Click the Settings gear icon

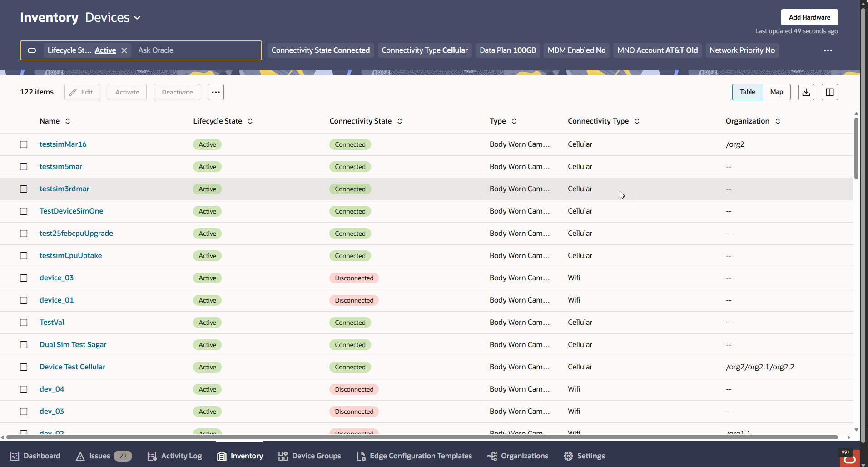click(x=568, y=456)
